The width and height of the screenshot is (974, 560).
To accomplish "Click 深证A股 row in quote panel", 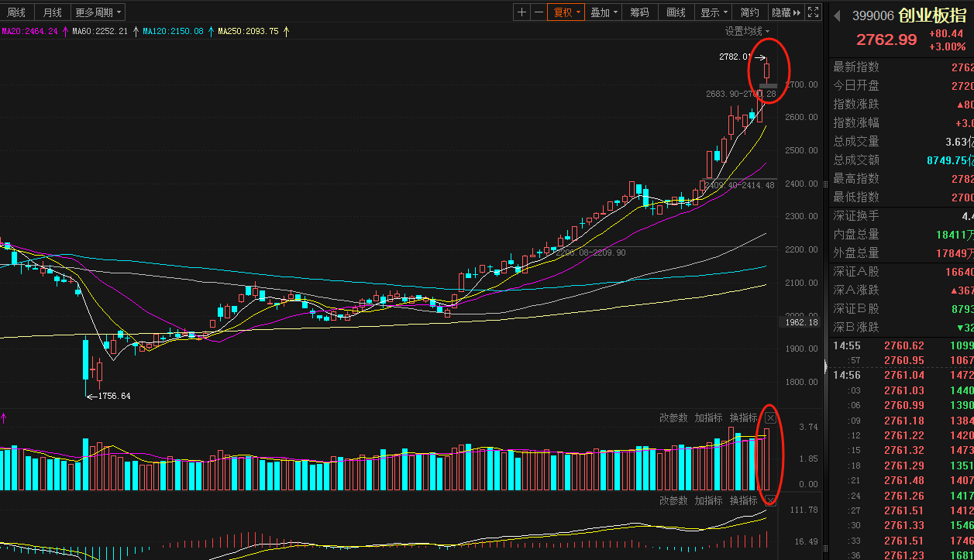I will tap(903, 271).
